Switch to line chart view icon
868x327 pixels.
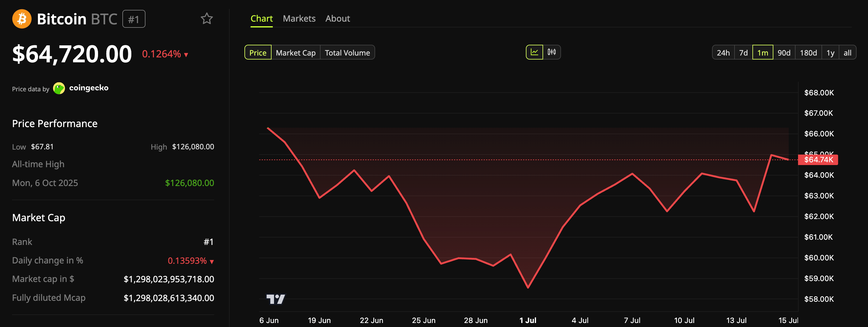tap(534, 52)
